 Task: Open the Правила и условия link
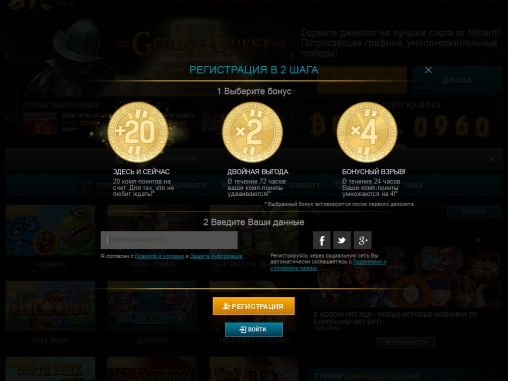point(159,256)
